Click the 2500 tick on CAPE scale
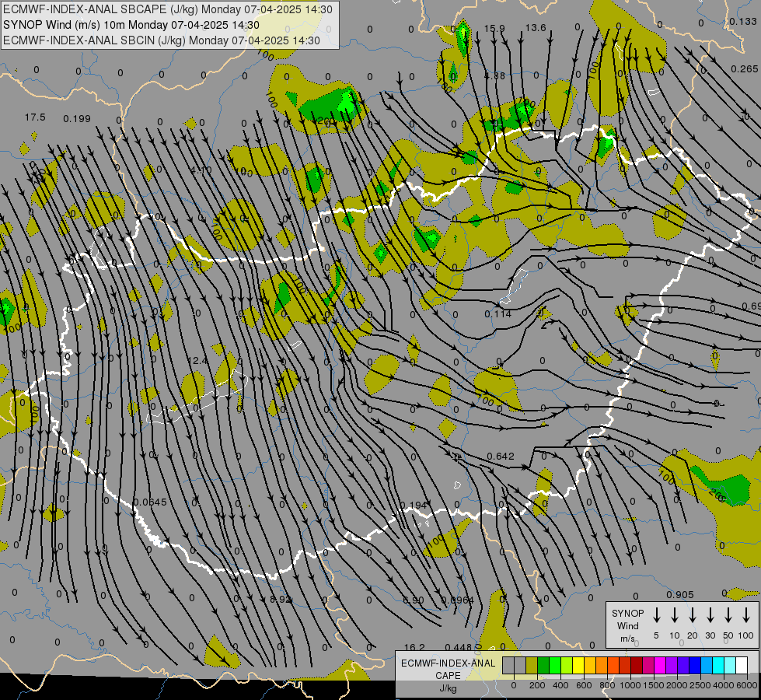Viewport: 761px width, 700px height. (700, 685)
